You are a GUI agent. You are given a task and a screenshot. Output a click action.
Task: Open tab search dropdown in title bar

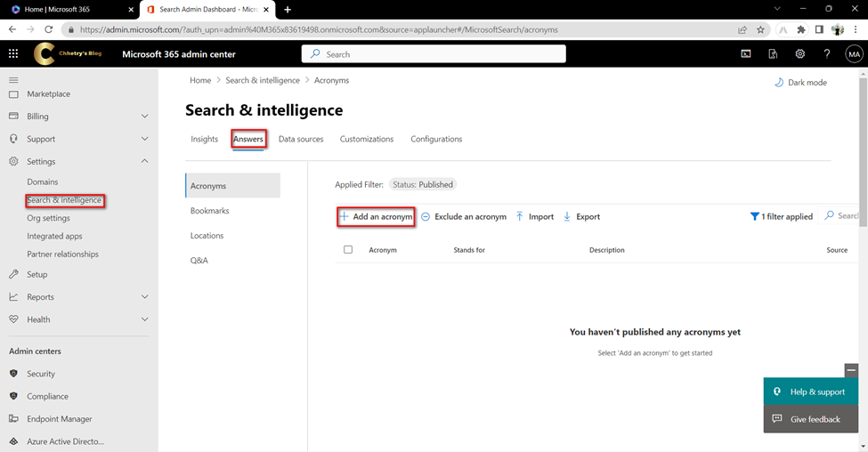point(777,9)
